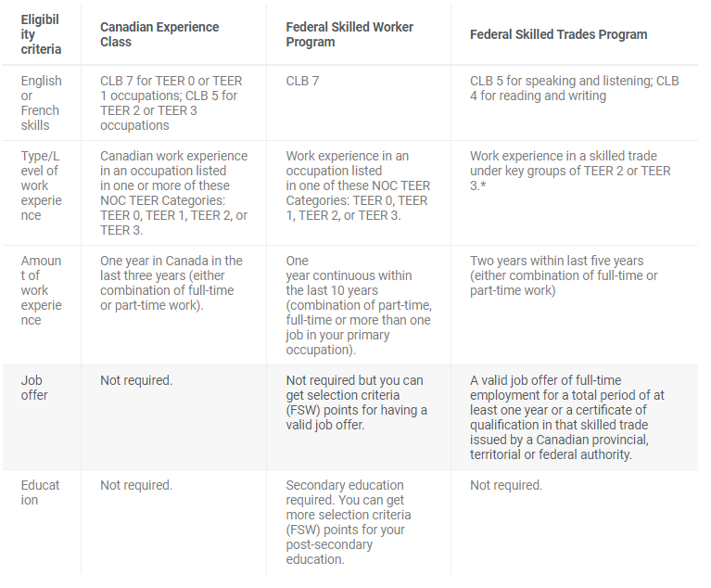Click the Education row label

click(x=40, y=492)
